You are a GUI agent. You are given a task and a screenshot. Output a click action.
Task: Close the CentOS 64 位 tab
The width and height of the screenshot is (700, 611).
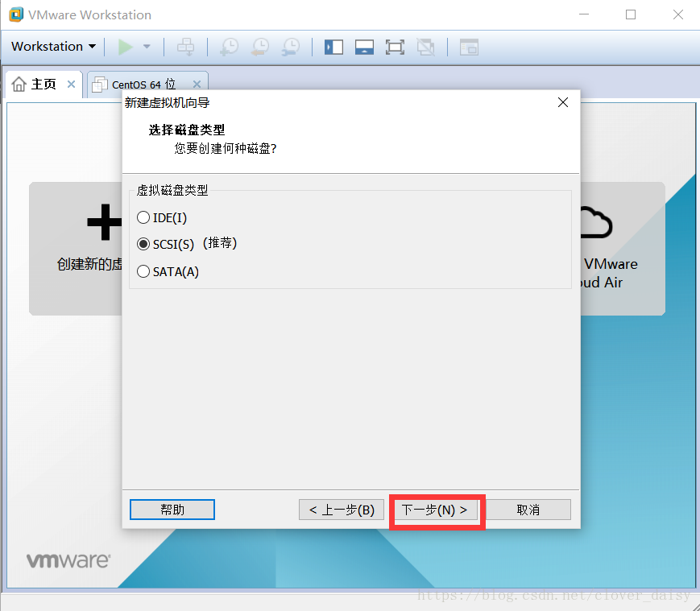[x=197, y=84]
